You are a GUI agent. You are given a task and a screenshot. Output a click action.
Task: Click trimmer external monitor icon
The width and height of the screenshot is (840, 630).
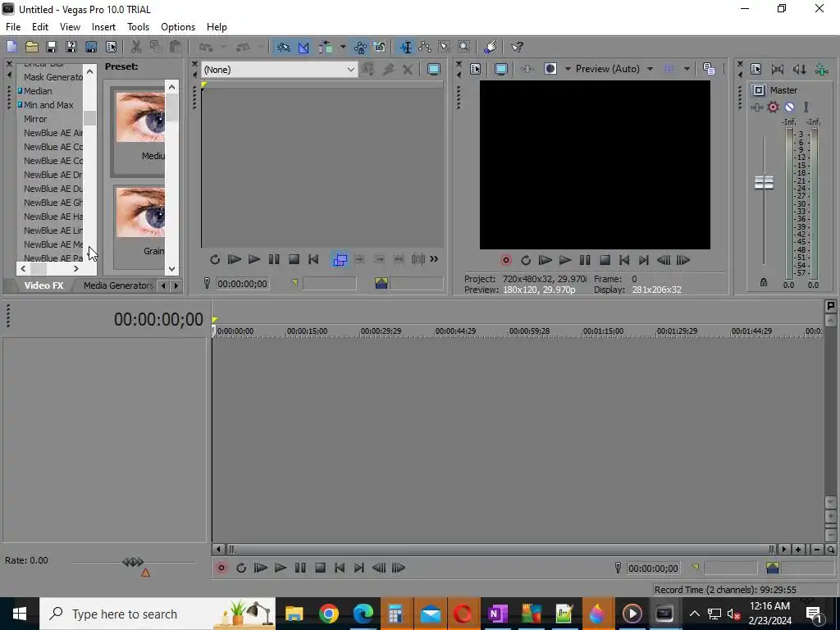click(x=433, y=69)
